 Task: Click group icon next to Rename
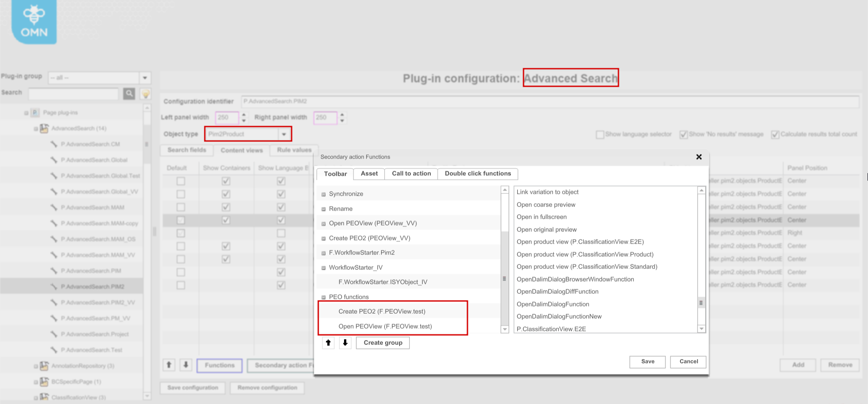(324, 209)
